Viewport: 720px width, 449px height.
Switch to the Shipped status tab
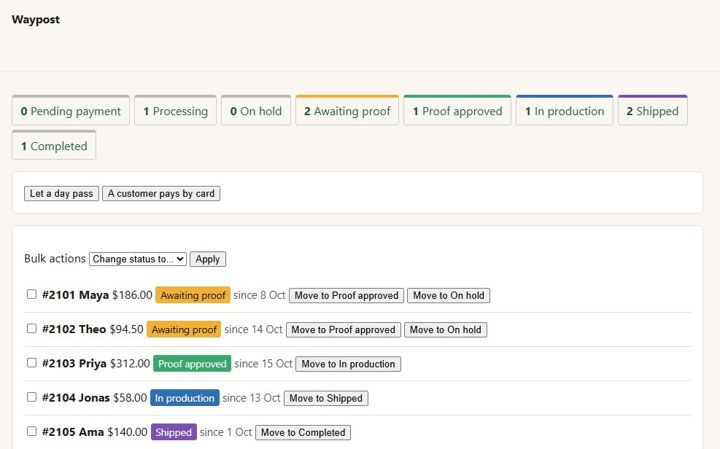652,111
